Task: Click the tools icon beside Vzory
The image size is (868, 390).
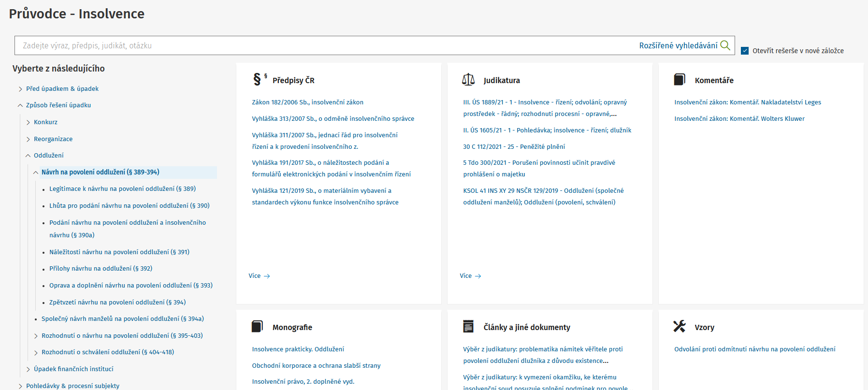Action: [680, 327]
